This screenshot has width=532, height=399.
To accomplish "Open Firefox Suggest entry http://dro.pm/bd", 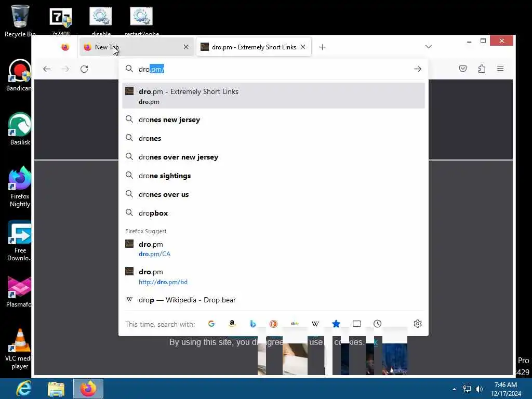I will (x=273, y=276).
